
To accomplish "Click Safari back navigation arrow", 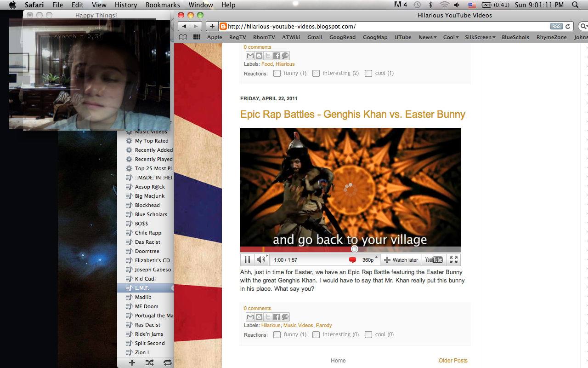I will (184, 26).
